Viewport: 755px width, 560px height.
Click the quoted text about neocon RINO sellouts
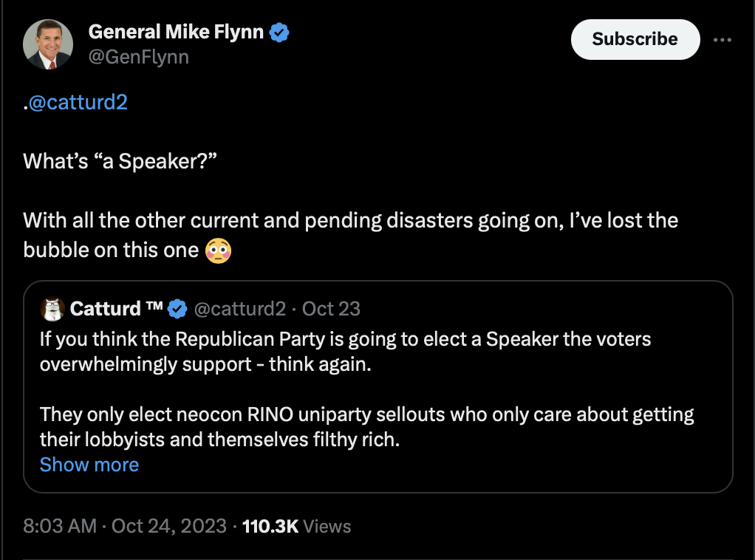[x=366, y=427]
